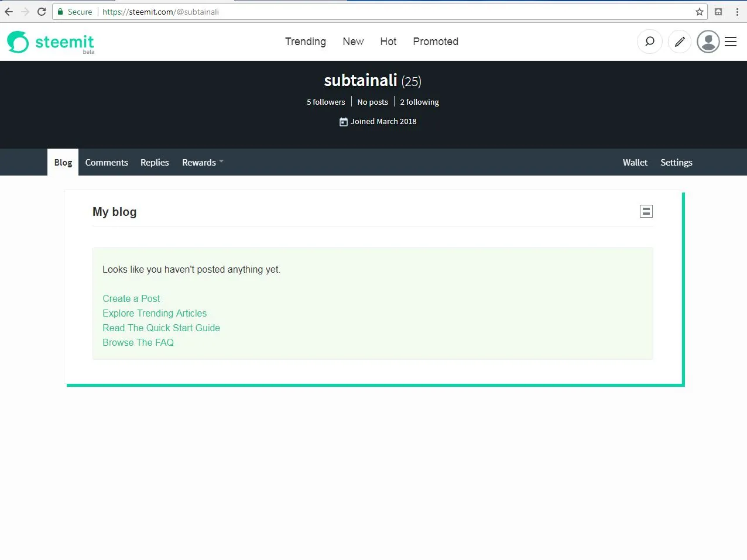Open the Promoted menu item
This screenshot has width=747, height=560.
tap(436, 42)
